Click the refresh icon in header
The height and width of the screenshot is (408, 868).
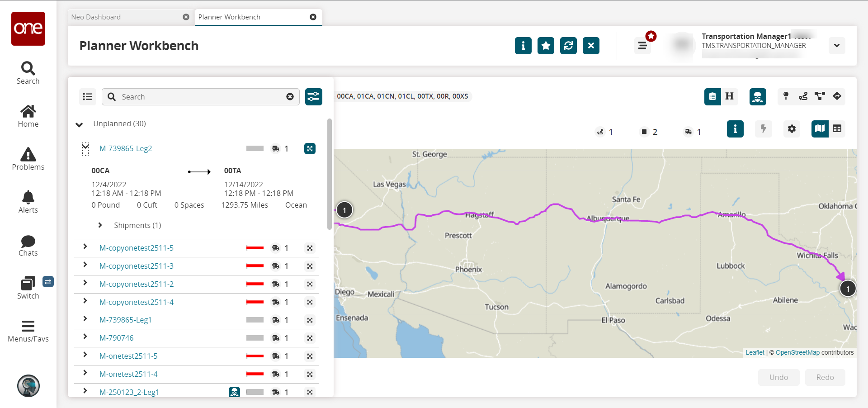(568, 46)
